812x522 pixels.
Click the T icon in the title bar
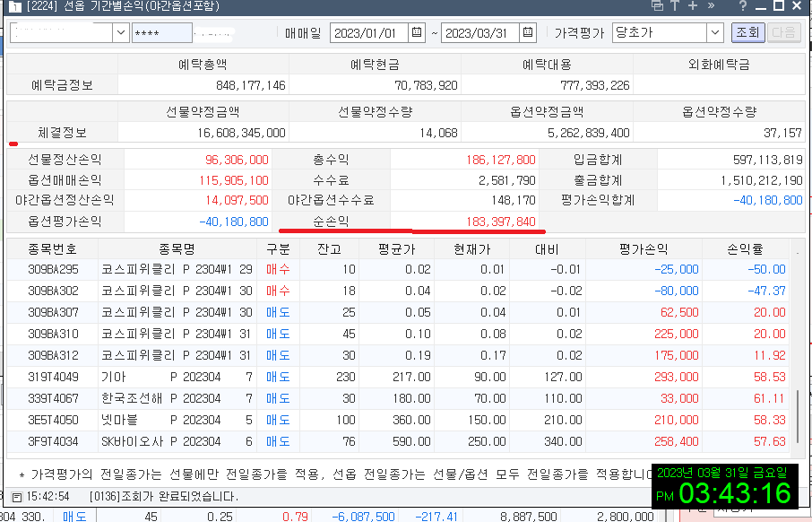(675, 5)
